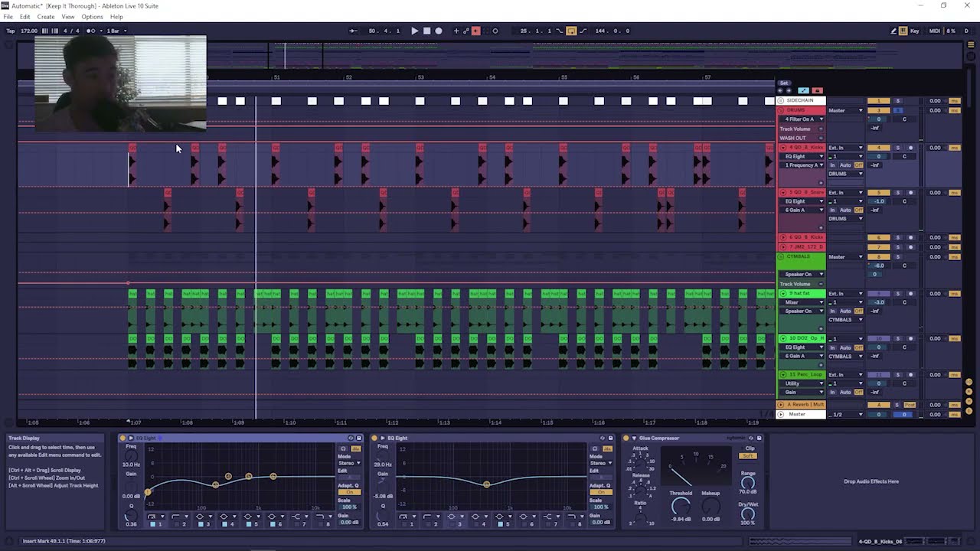This screenshot has height=551, width=980.
Task: Set monitor to Auto on 4 QD_B_Kicks
Action: [845, 165]
